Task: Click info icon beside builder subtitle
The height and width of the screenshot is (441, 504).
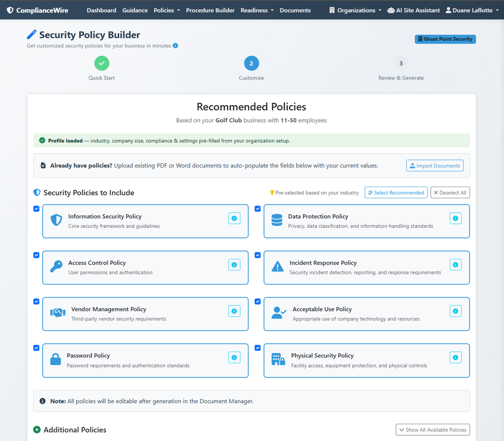Action: coord(175,46)
